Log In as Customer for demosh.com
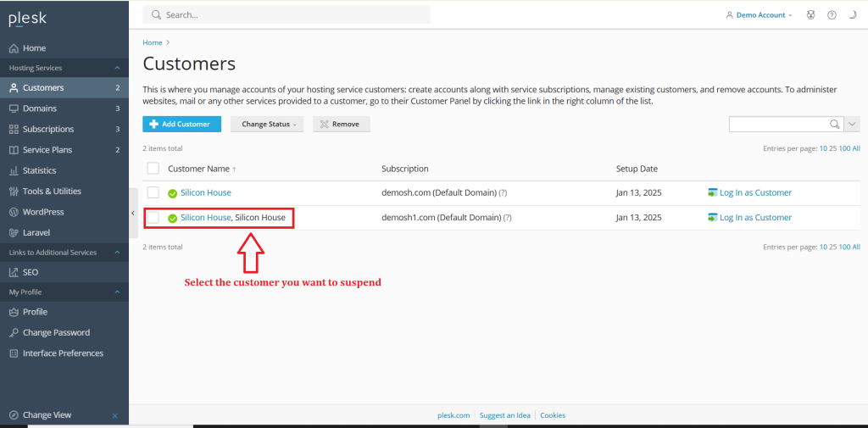Screen dimensions: 868x428 click(x=750, y=192)
